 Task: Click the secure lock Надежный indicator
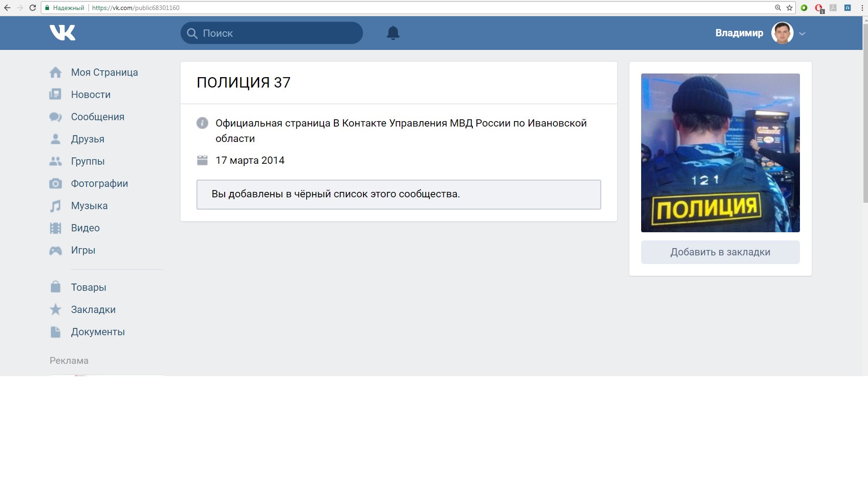coord(64,8)
